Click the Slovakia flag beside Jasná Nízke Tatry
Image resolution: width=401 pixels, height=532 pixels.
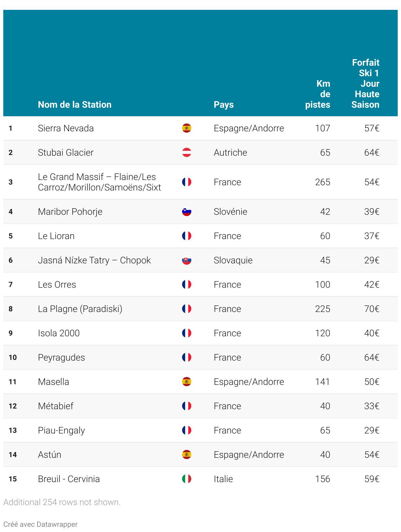[x=187, y=260]
